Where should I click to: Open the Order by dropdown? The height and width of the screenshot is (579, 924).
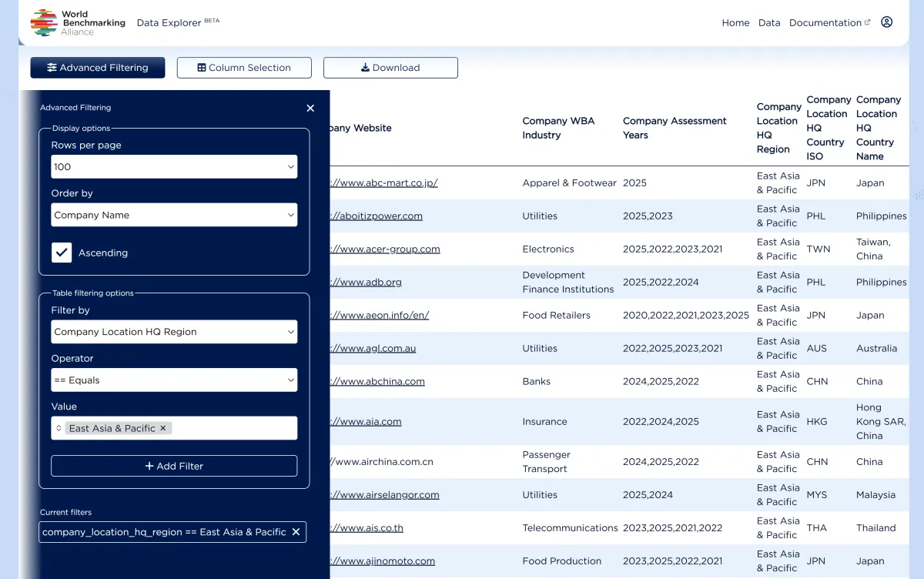173,215
